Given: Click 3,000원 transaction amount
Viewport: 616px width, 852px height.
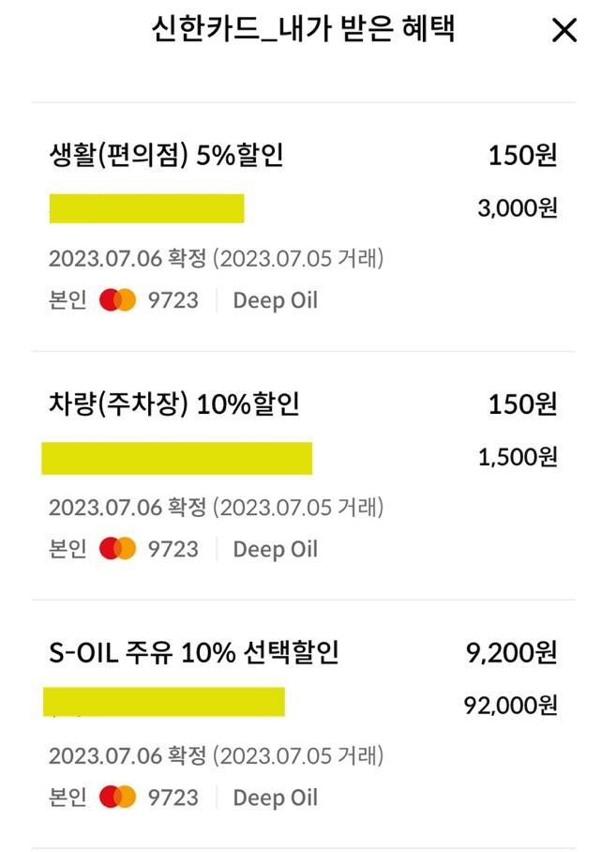Looking at the screenshot, I should [x=517, y=208].
